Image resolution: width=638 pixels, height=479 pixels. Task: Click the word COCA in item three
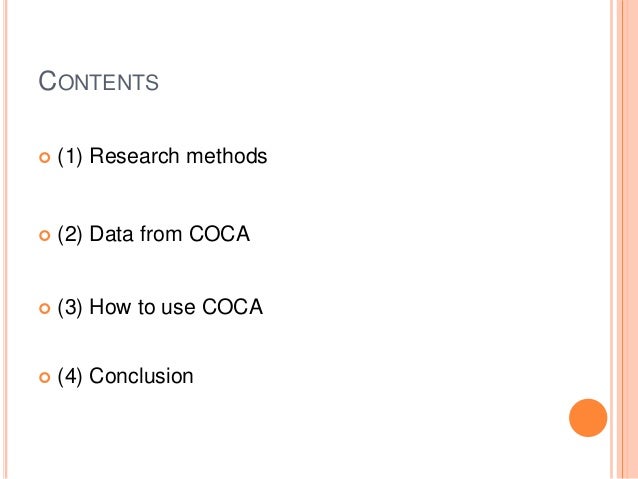pos(232,308)
